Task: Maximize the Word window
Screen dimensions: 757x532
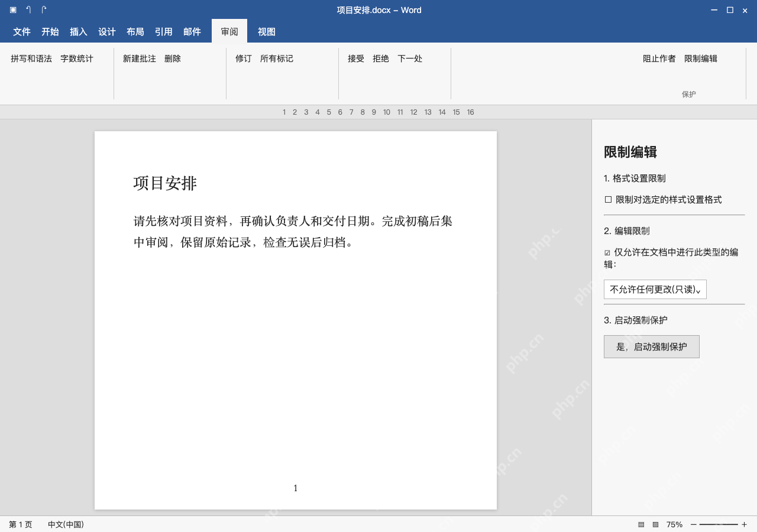Action: point(730,10)
